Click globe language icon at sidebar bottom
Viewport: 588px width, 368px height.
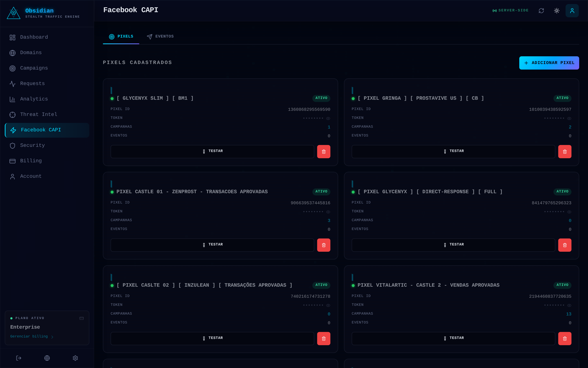(47, 358)
